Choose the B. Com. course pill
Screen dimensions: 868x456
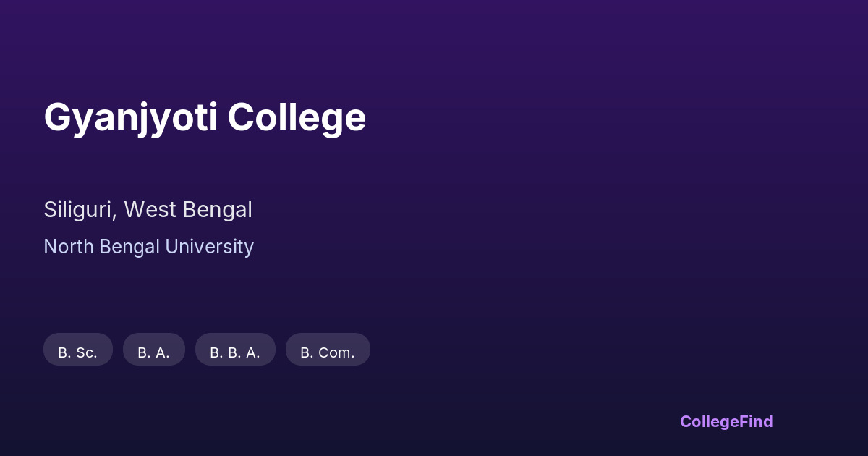328,350
